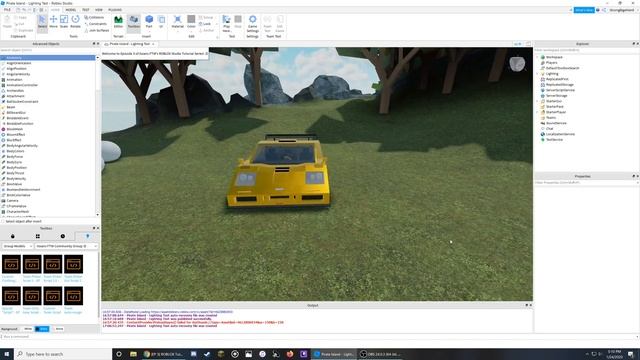The width and height of the screenshot is (640, 360).
Task: Select None toolbox background
Action: pyautogui.click(x=58, y=329)
